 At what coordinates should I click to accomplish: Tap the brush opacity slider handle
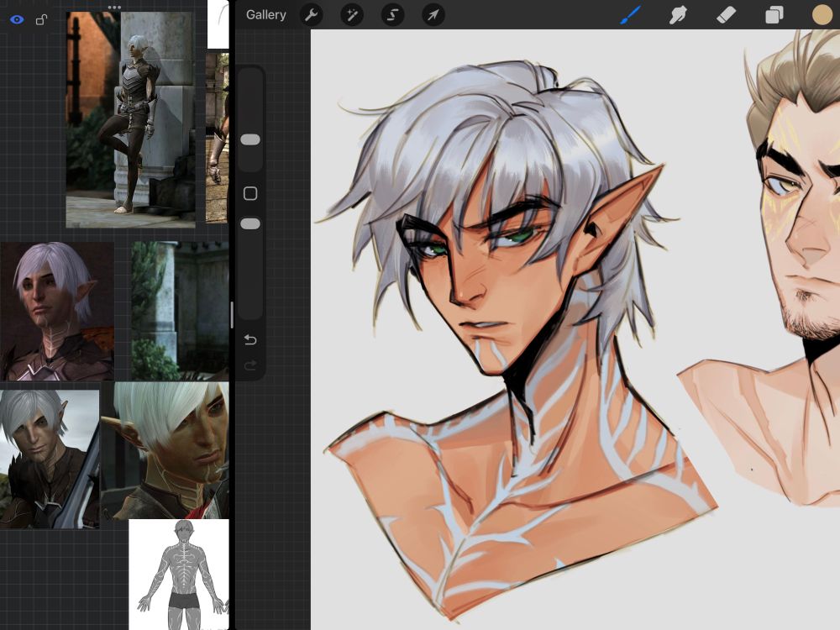pos(249,223)
